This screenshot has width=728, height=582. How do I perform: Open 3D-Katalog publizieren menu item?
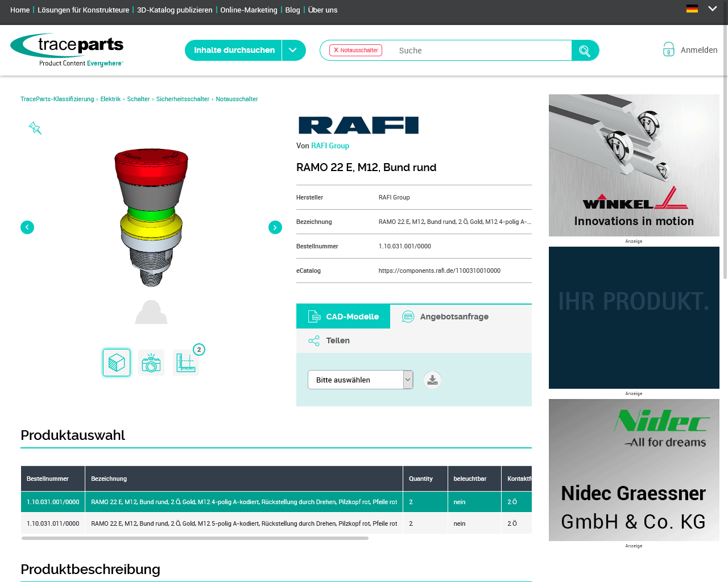(x=175, y=10)
